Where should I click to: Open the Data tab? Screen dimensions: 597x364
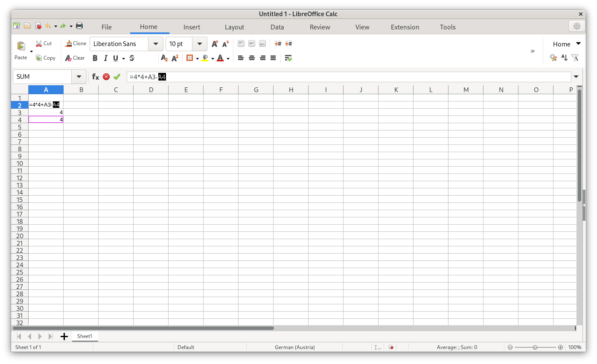(277, 27)
